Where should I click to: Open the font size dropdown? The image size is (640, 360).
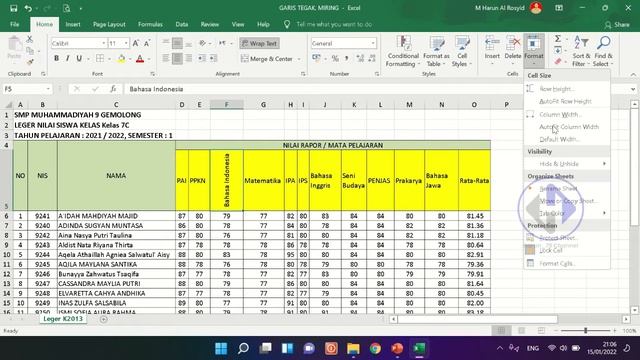(126, 43)
